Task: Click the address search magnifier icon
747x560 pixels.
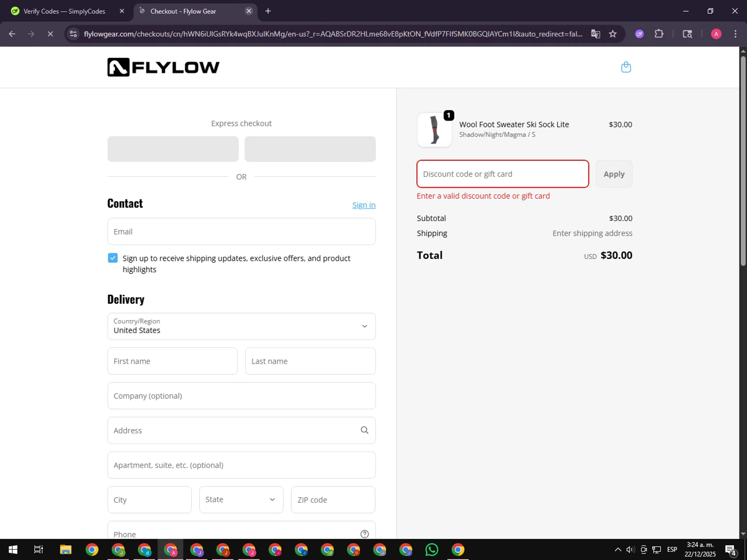Action: point(365,431)
